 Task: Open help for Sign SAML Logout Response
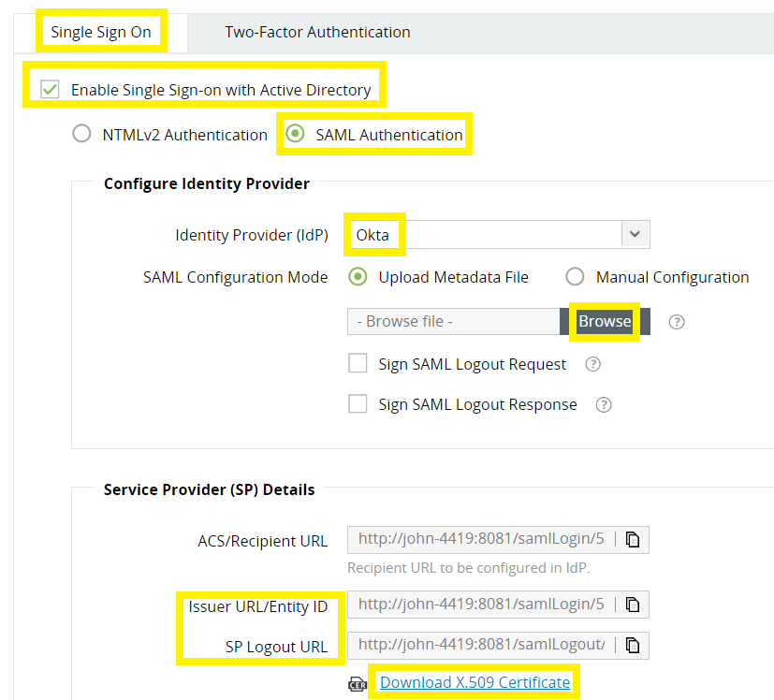click(603, 404)
